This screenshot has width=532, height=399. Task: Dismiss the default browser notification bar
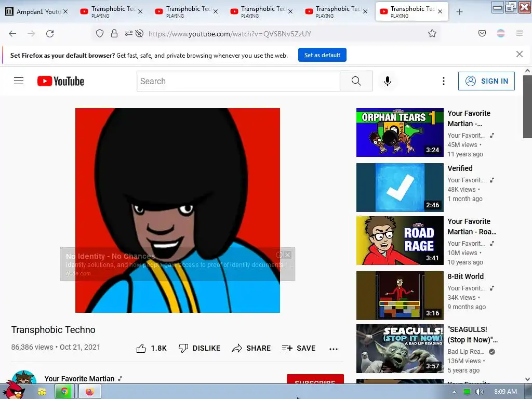point(519,54)
